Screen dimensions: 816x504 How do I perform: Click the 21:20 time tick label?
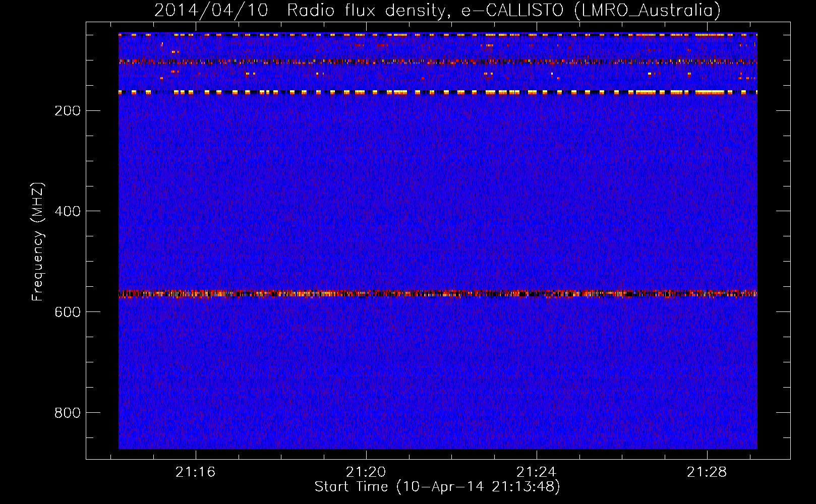[x=366, y=472]
